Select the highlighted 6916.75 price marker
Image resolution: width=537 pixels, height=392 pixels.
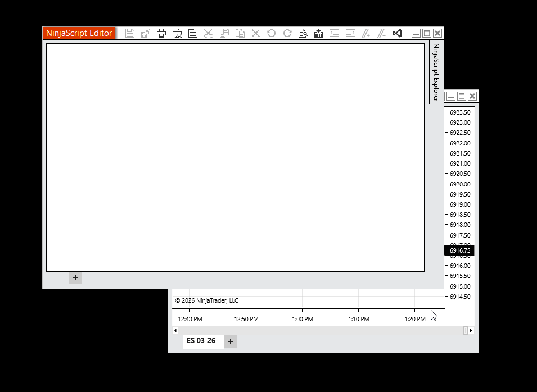click(x=461, y=250)
